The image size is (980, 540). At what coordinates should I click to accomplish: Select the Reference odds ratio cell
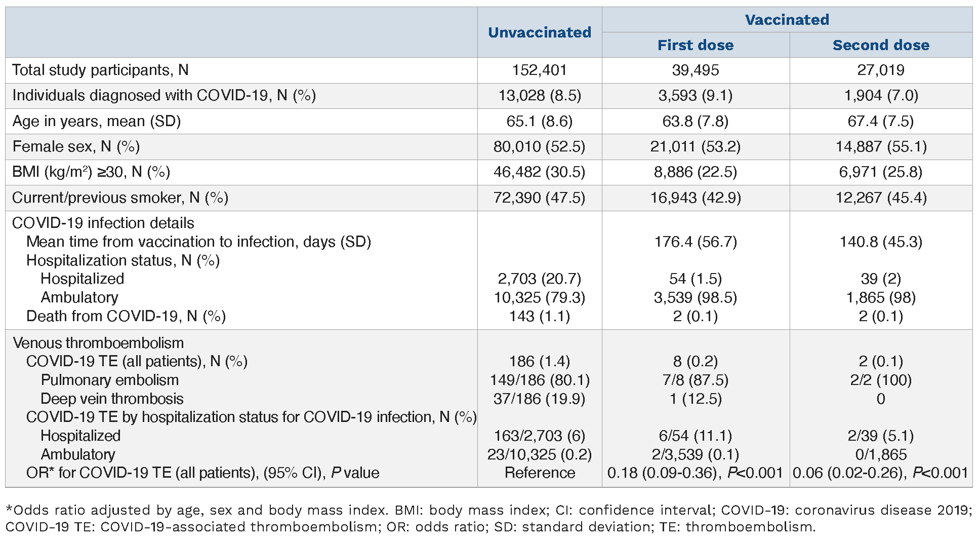click(x=539, y=473)
